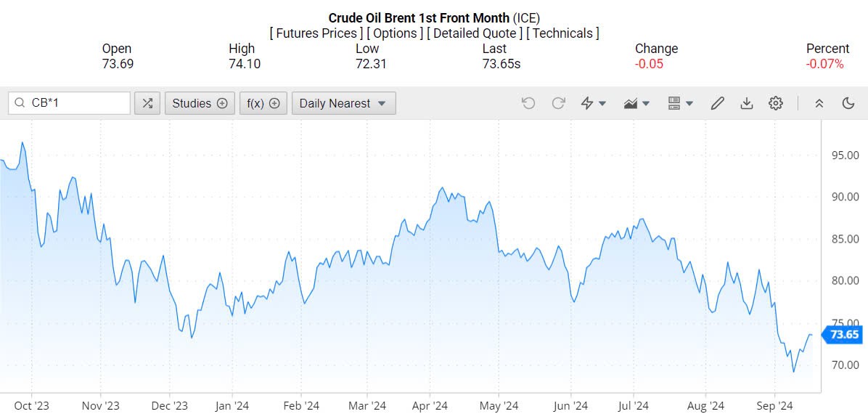Click the download chart icon

746,103
